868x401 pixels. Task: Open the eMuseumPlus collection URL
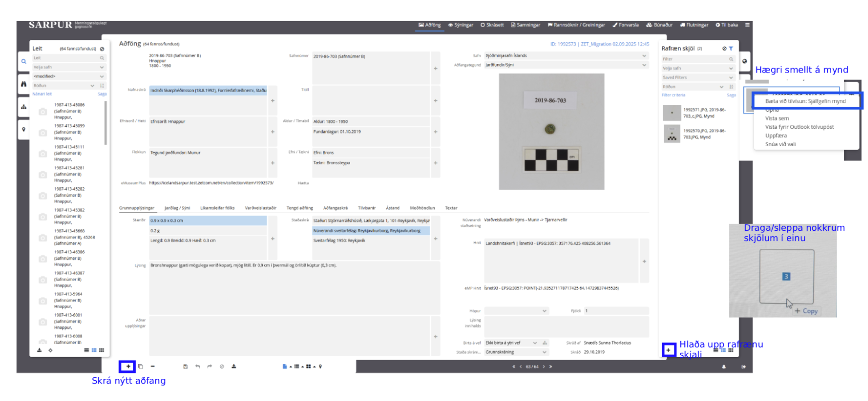pyautogui.click(x=211, y=183)
